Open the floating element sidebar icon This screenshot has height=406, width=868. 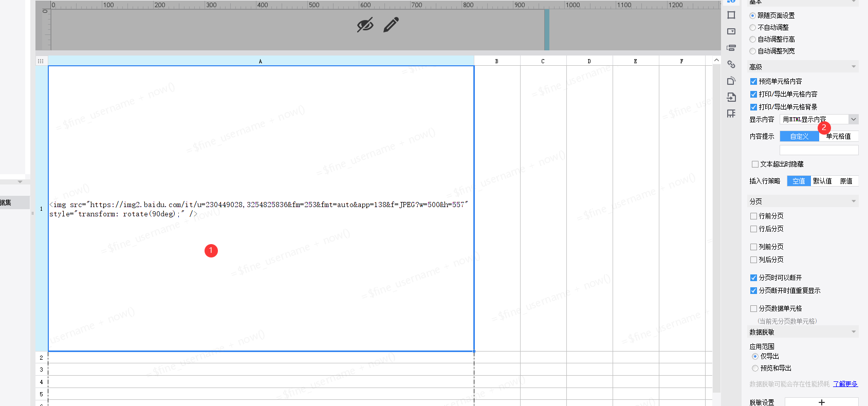731,81
